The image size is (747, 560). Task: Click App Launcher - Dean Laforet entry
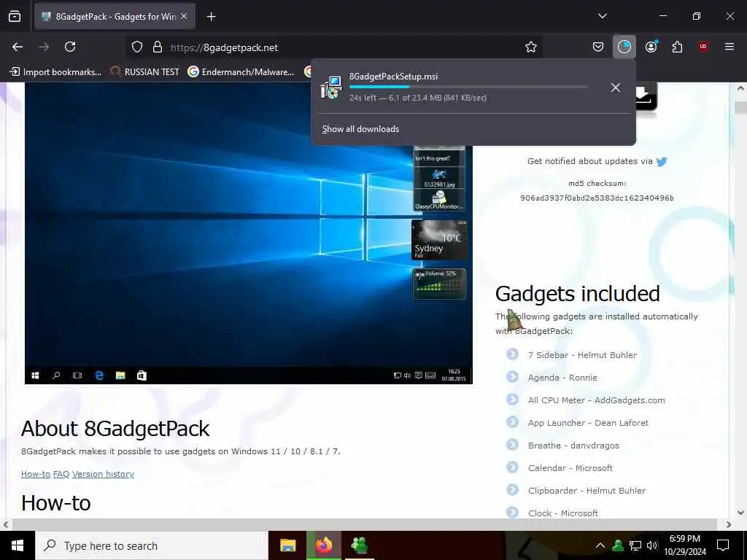[588, 423]
